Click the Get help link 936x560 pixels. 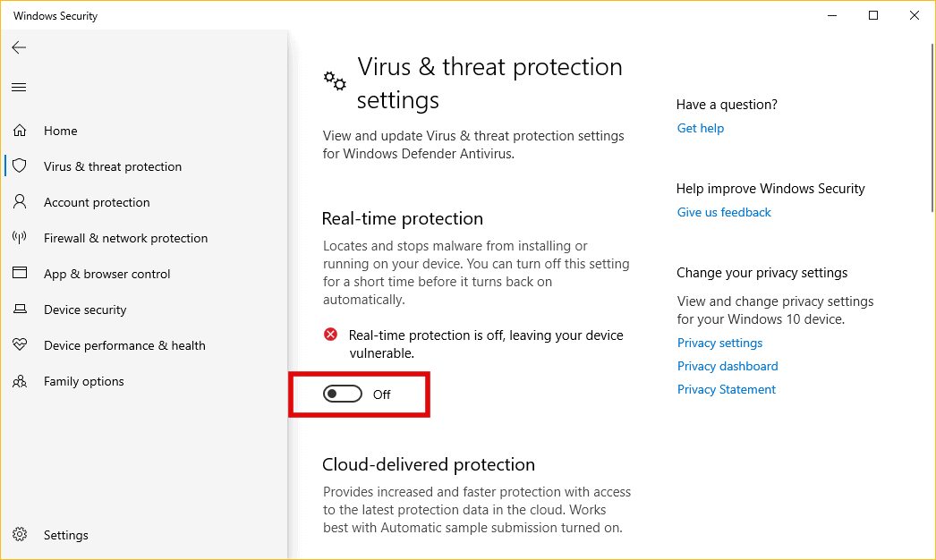click(x=700, y=127)
